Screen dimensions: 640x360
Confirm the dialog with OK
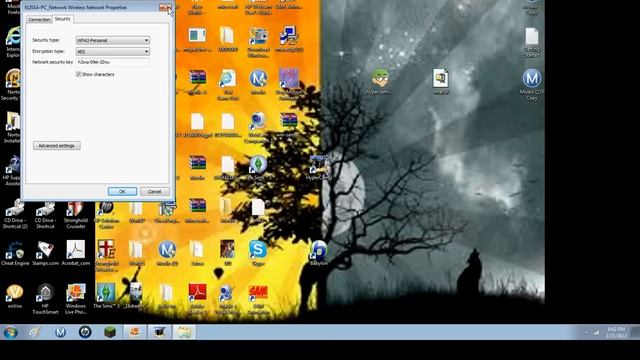pyautogui.click(x=122, y=191)
